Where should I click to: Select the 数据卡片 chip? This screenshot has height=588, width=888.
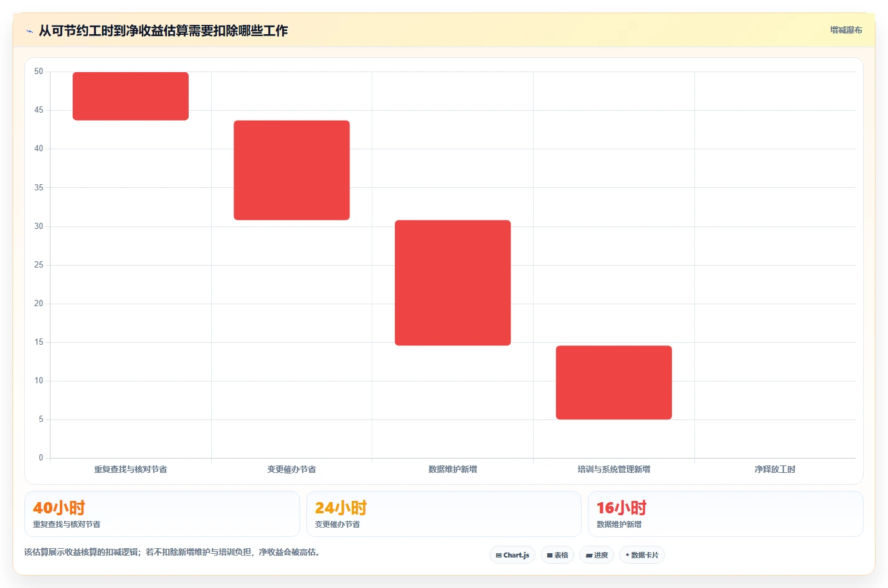click(x=642, y=555)
